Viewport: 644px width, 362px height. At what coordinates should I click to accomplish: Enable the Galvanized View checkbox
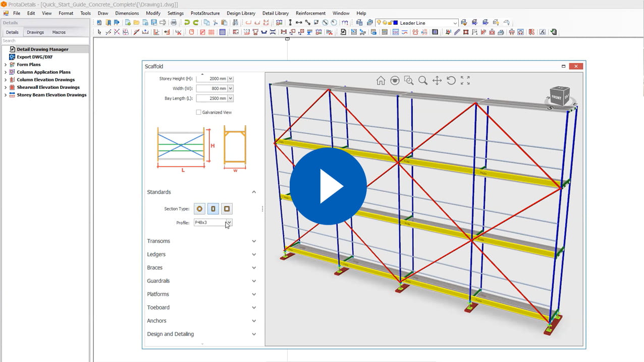pos(198,112)
